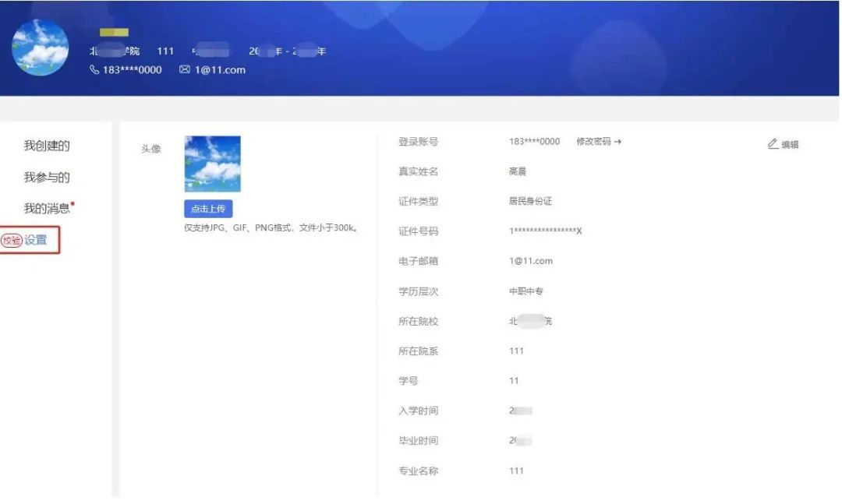Open the 我创建的 sidebar section
This screenshot has height=504, width=842.
(x=47, y=146)
